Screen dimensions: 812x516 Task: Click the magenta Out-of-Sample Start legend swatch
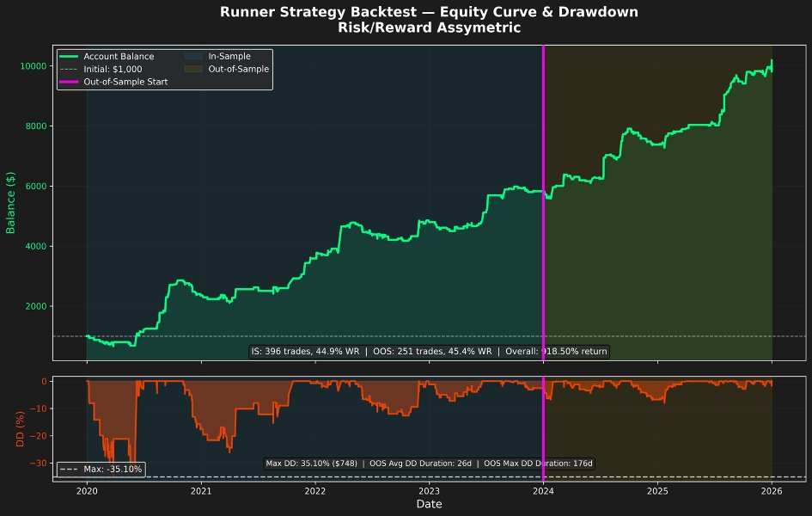point(69,82)
